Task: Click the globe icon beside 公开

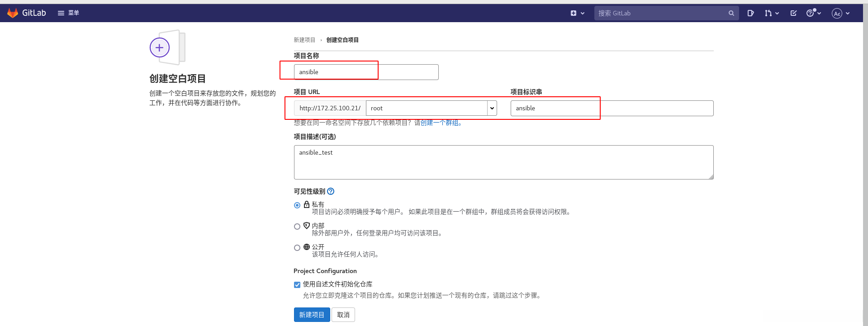Action: pos(307,247)
